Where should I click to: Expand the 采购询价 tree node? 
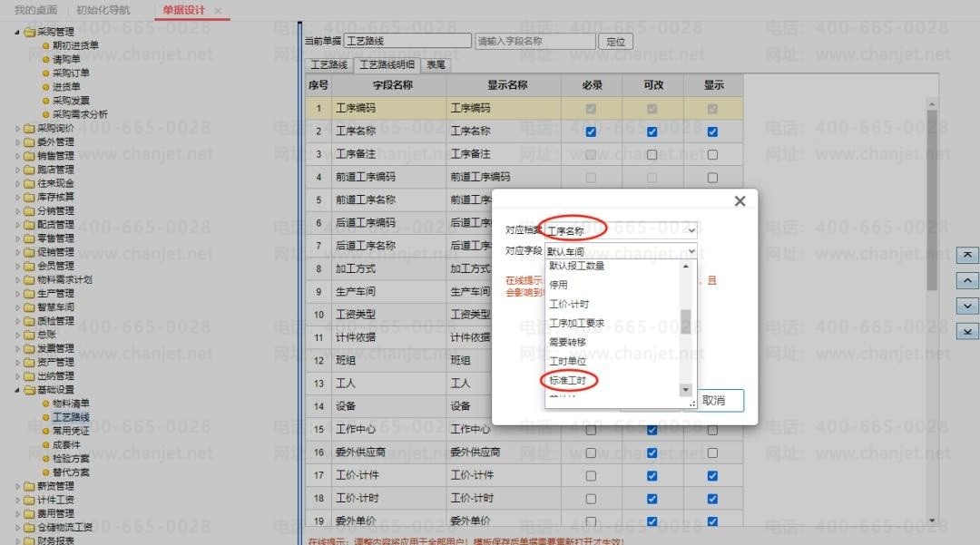pyautogui.click(x=17, y=128)
